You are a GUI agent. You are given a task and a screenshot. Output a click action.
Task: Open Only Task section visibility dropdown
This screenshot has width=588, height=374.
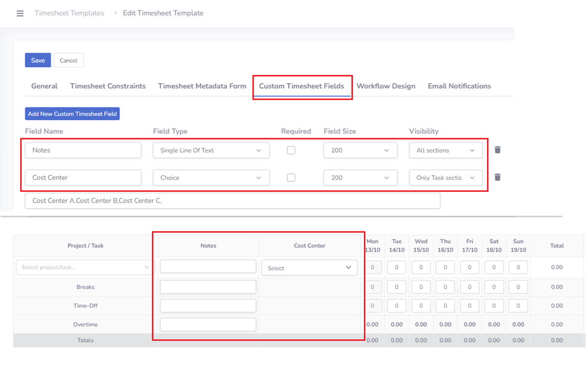(x=446, y=177)
